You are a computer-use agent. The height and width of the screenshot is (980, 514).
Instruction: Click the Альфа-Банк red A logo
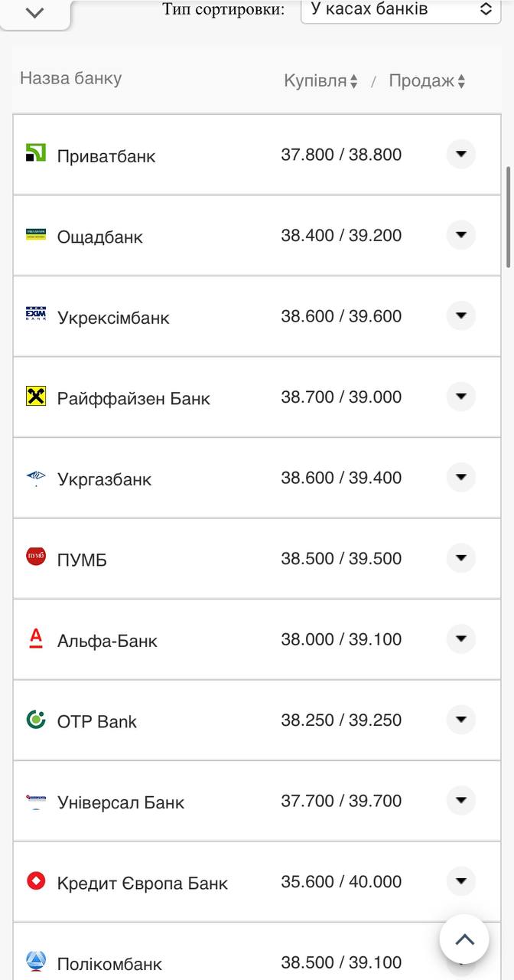tap(36, 638)
